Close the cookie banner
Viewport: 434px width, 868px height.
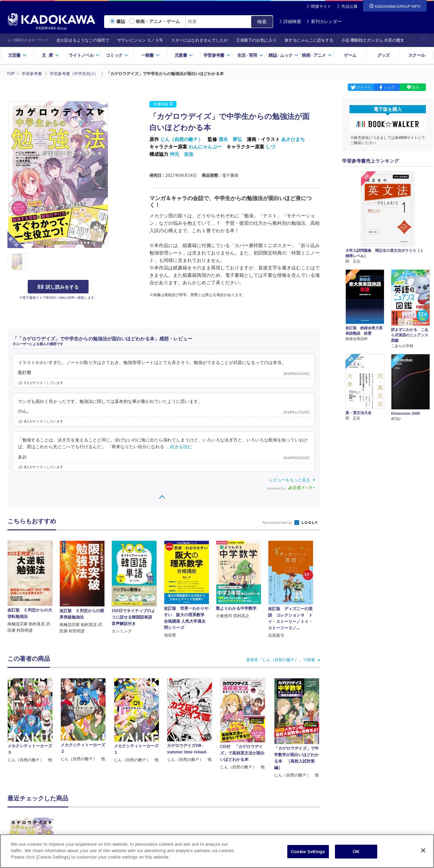point(423,850)
